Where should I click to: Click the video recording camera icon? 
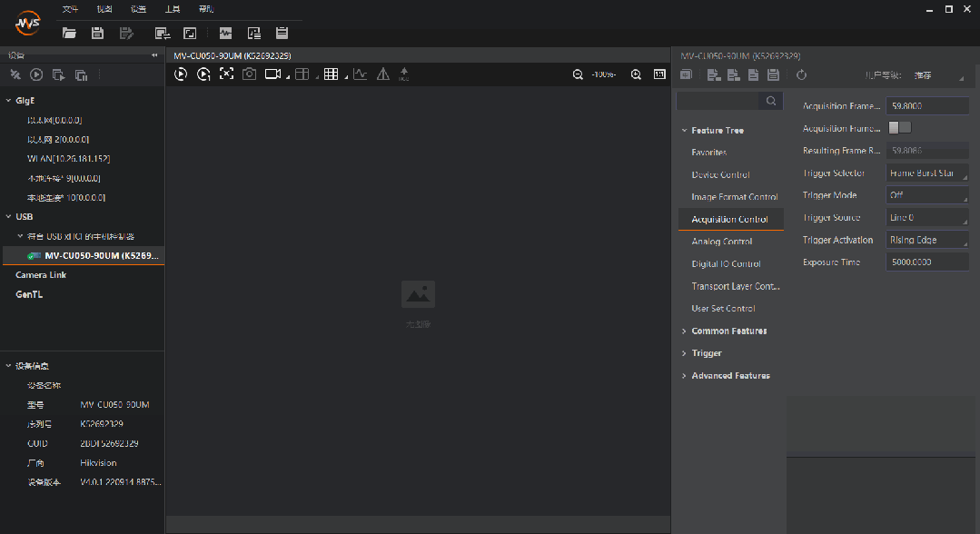pyautogui.click(x=272, y=74)
